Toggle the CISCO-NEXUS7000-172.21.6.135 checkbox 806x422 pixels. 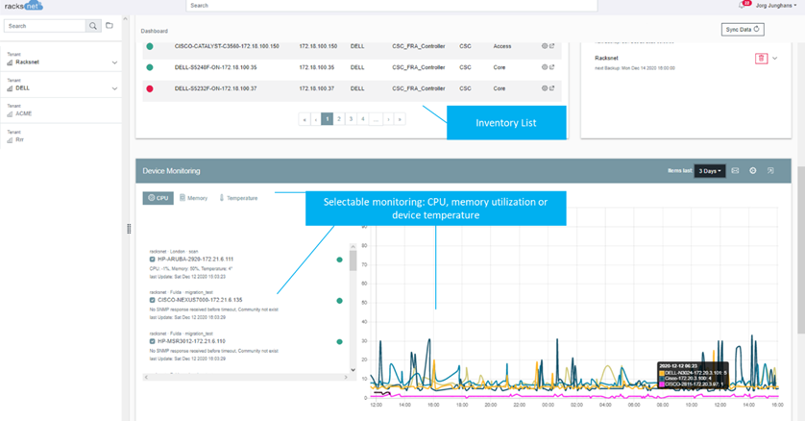coord(152,300)
